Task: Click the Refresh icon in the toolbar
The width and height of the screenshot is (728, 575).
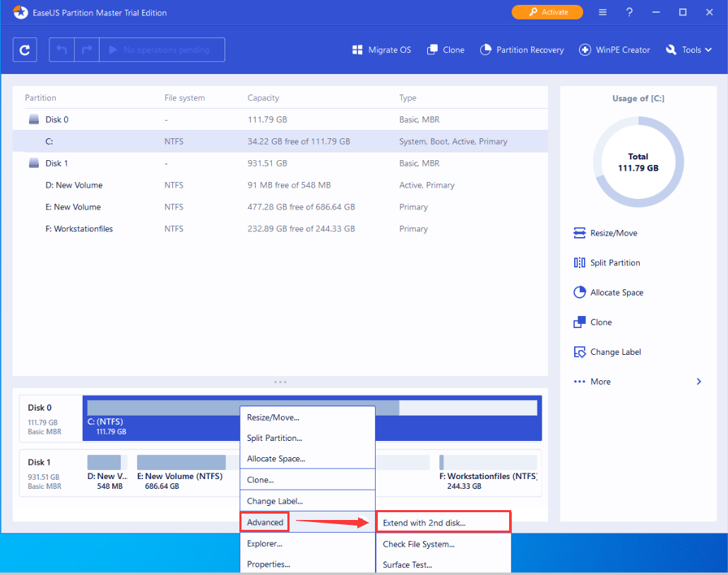Action: (25, 50)
